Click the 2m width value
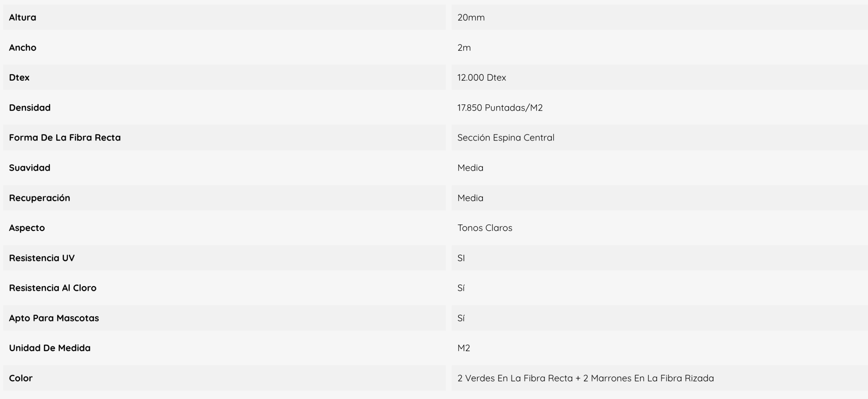 464,47
